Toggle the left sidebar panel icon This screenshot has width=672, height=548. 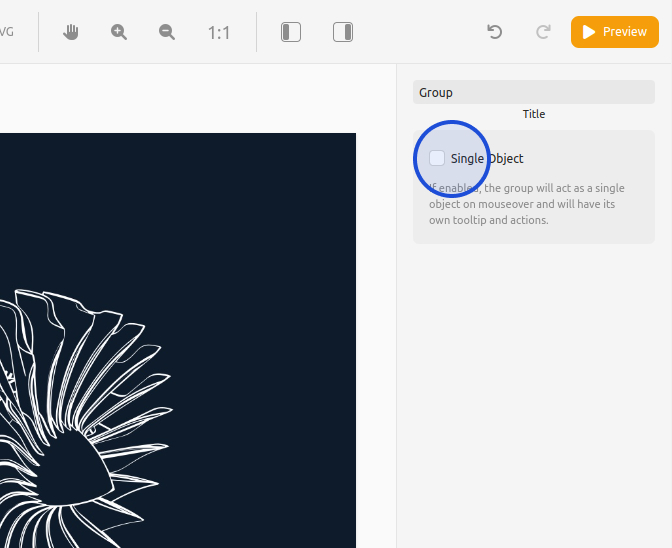click(x=291, y=32)
